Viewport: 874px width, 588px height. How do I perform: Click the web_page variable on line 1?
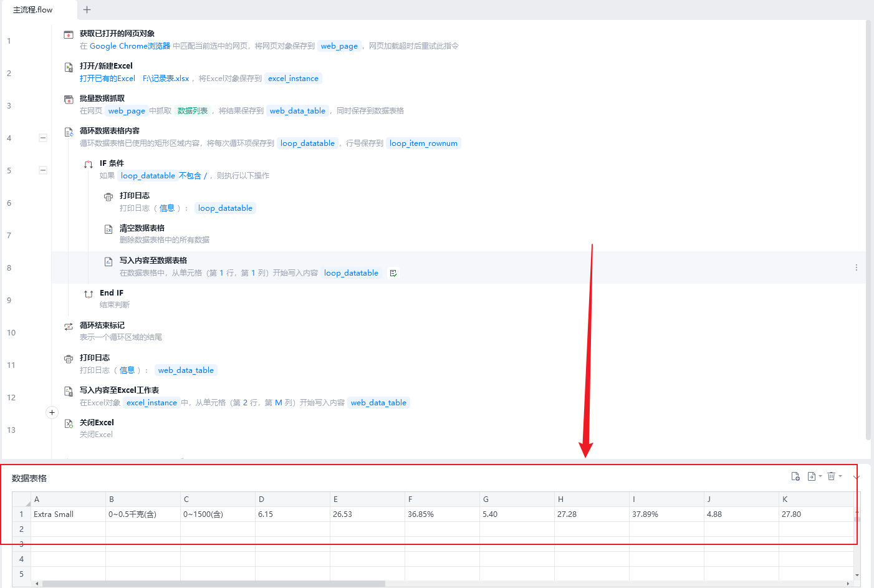(339, 46)
